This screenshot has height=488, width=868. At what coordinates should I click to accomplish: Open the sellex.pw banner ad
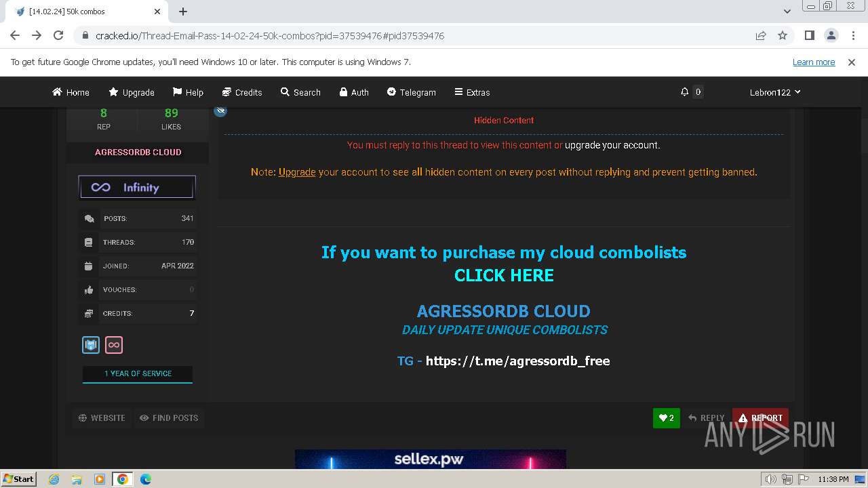(431, 459)
